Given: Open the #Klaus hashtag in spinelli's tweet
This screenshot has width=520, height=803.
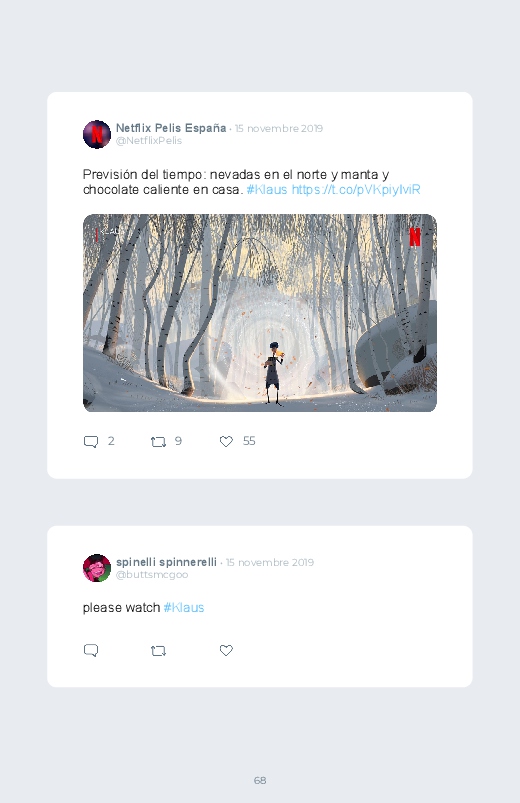Looking at the screenshot, I should click(x=184, y=608).
